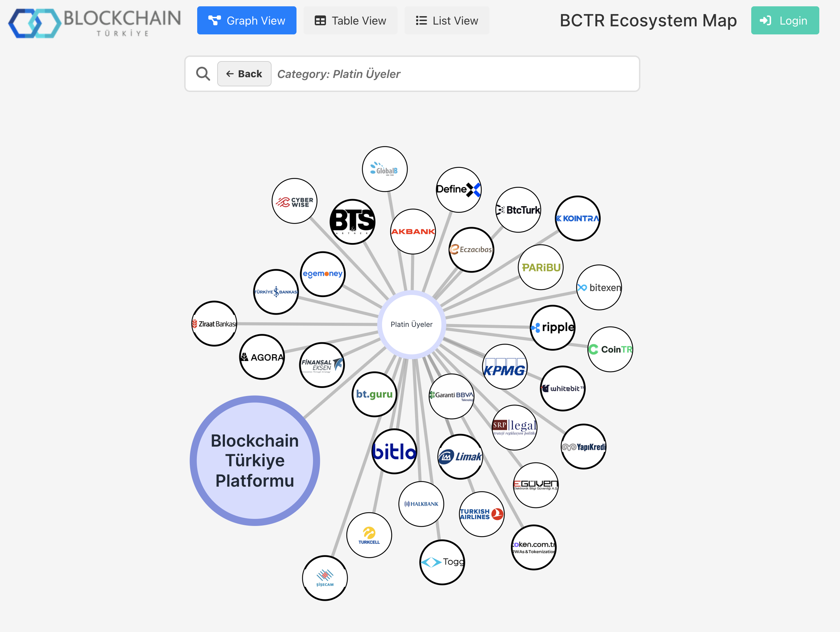Select the central Platin Üyeler node

(x=412, y=324)
